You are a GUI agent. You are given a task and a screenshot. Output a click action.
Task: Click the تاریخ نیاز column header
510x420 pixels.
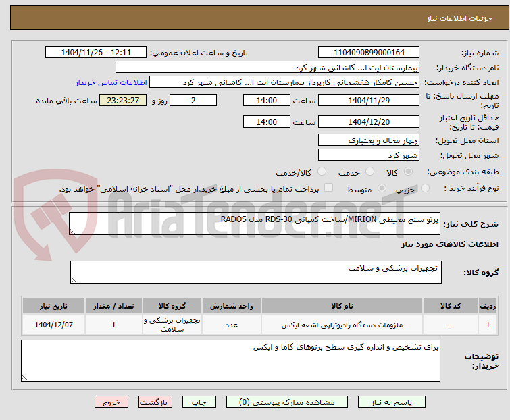tap(53, 306)
